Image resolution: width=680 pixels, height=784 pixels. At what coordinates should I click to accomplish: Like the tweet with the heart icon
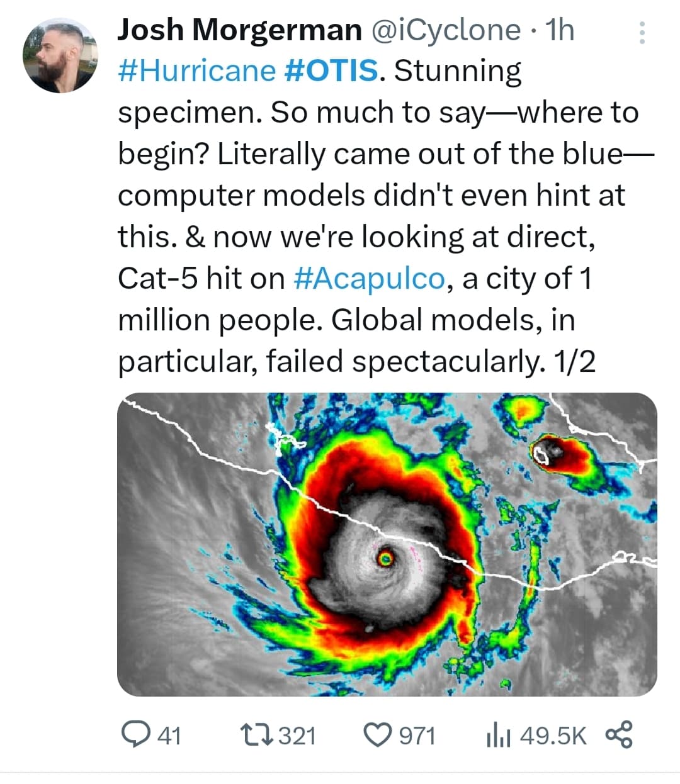point(379,735)
